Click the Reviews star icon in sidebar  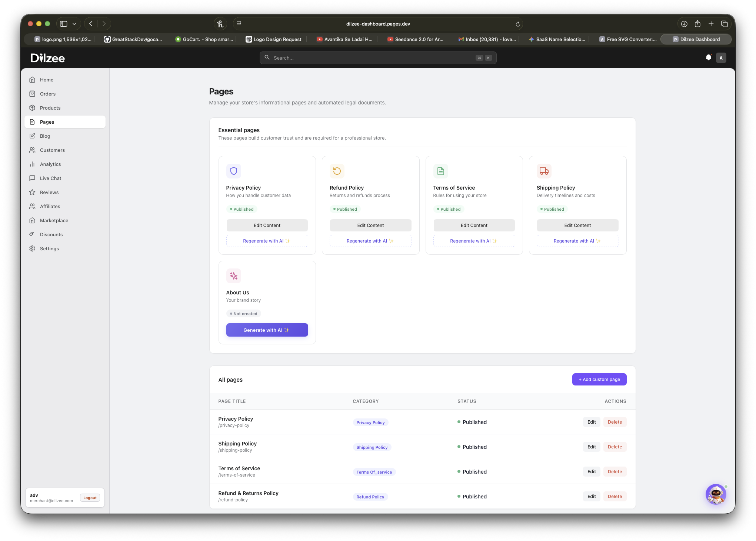[x=32, y=192]
